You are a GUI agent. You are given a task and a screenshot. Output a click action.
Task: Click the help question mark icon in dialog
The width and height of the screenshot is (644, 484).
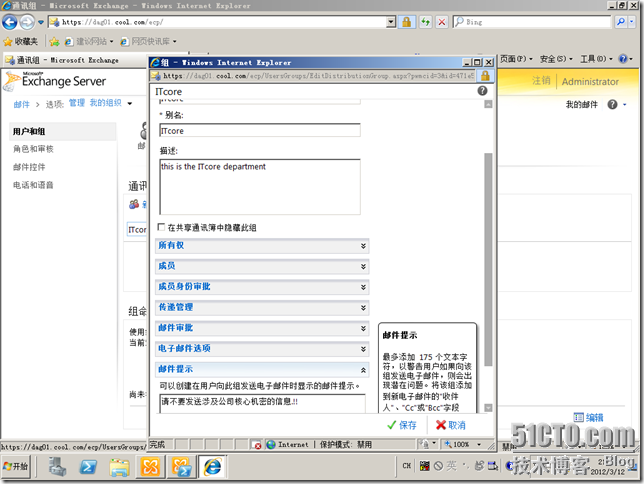pos(483,91)
